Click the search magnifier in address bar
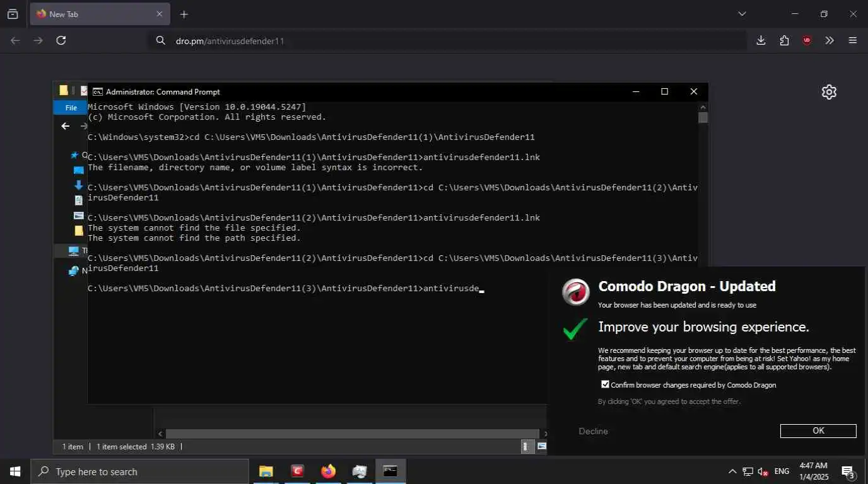Image resolution: width=868 pixels, height=484 pixels. point(161,40)
